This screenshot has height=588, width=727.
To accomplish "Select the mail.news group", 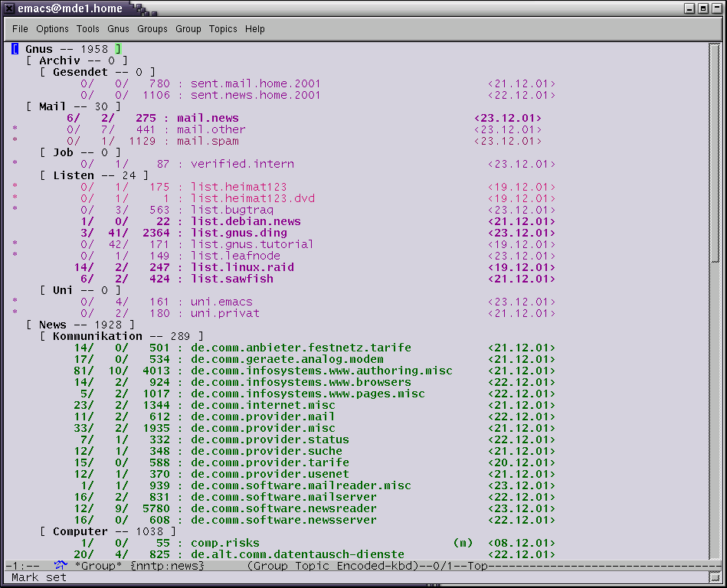I will coord(208,118).
